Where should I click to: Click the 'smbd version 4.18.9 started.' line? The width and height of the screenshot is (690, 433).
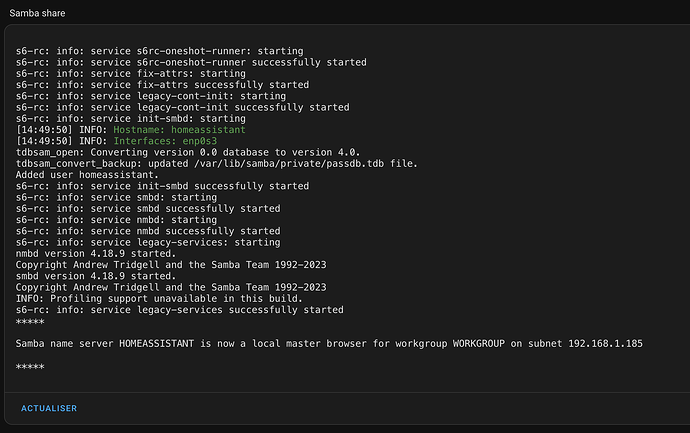click(95, 276)
